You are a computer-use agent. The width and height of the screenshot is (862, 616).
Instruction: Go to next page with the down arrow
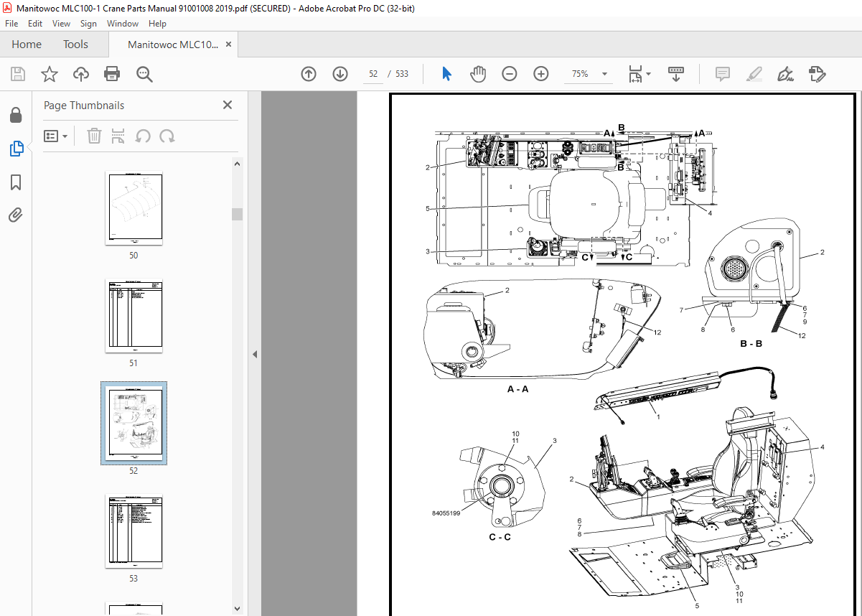pos(340,74)
